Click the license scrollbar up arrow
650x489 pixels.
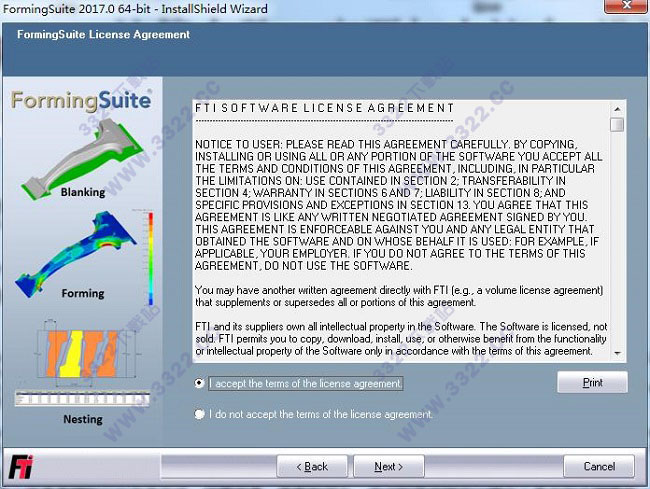(x=617, y=109)
